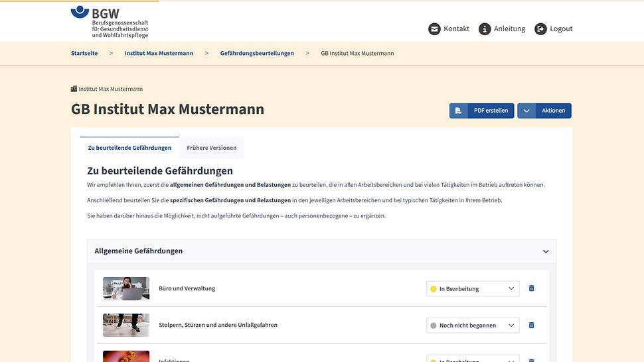Click the Logout link text
Image resolution: width=644 pixels, height=362 pixels.
pyautogui.click(x=561, y=29)
